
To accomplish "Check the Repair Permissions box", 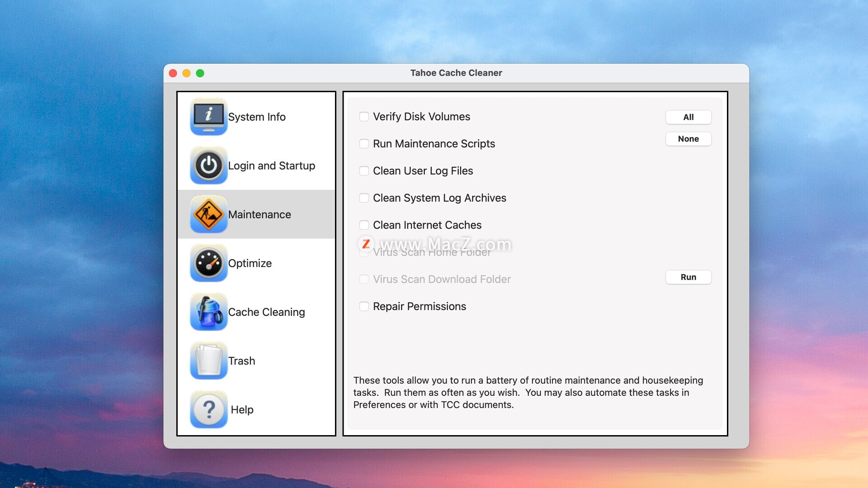I will pyautogui.click(x=364, y=306).
